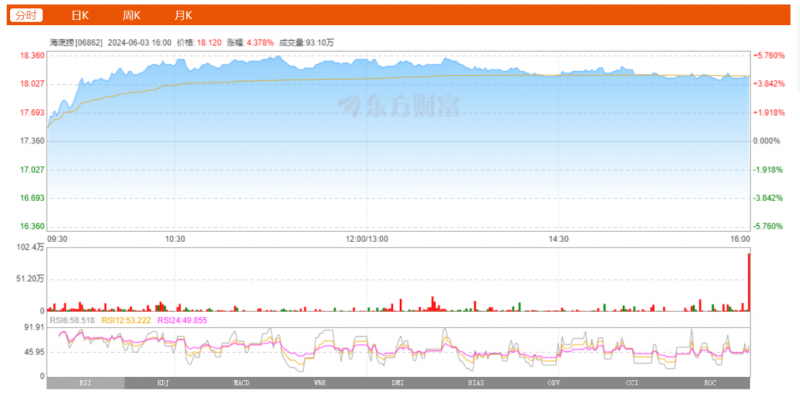Click the stock code [06862] label
The height and width of the screenshot is (397, 800).
tap(89, 43)
